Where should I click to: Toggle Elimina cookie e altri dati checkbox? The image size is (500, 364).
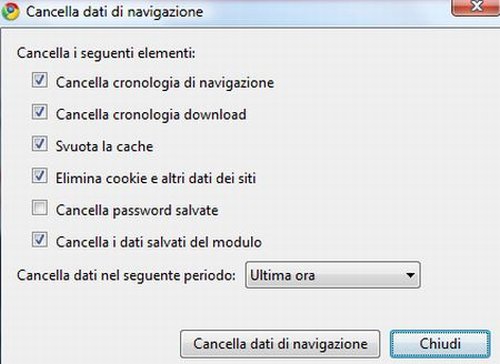point(40,176)
